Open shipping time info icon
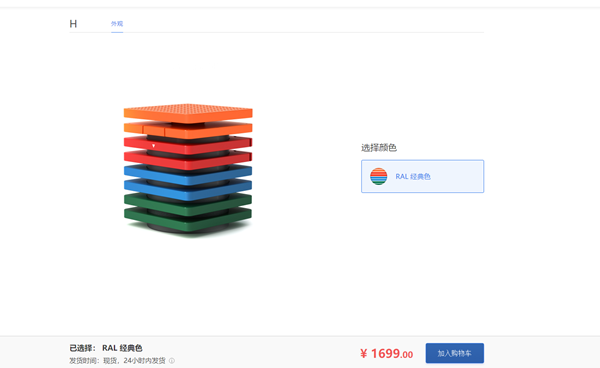The height and width of the screenshot is (368, 600). coord(172,361)
